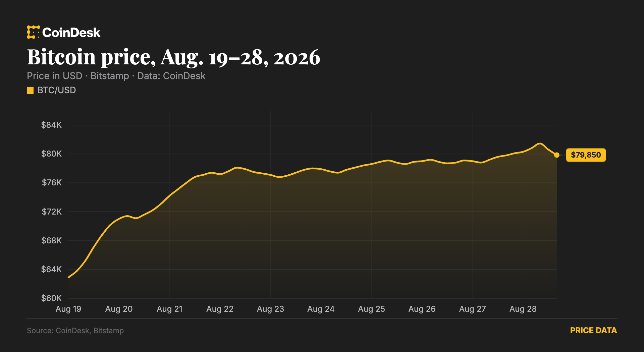The image size is (644, 352).
Task: Click the Aug 28 x-axis label
Action: [523, 309]
